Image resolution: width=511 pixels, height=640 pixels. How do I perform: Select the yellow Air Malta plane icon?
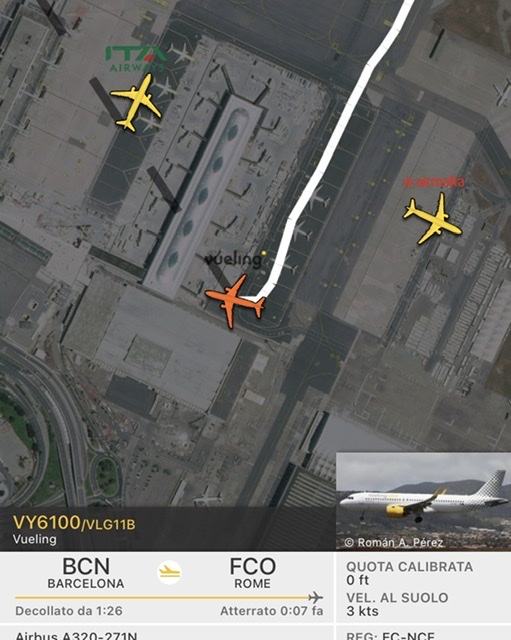tap(433, 218)
